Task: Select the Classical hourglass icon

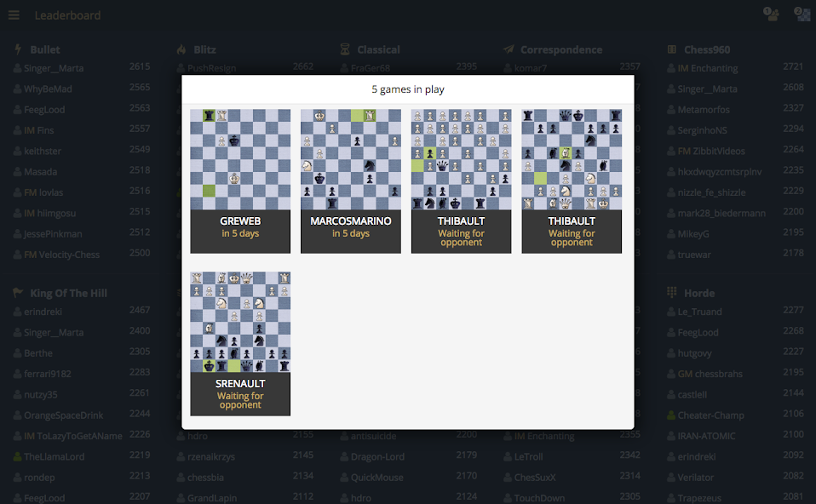Action: click(x=344, y=49)
